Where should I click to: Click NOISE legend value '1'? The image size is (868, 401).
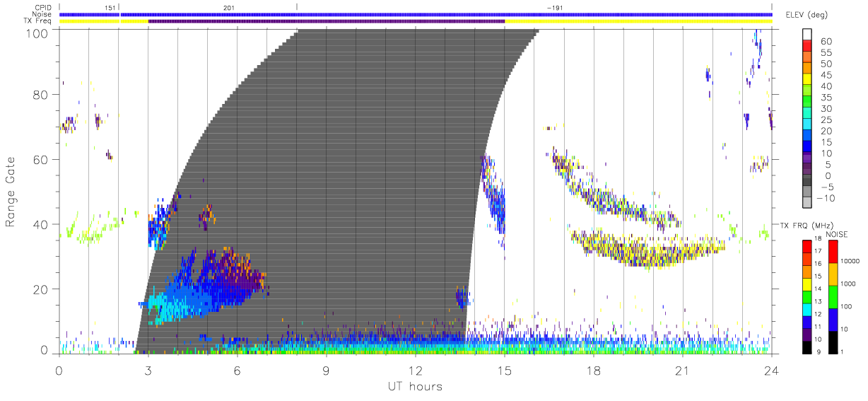pyautogui.click(x=843, y=351)
